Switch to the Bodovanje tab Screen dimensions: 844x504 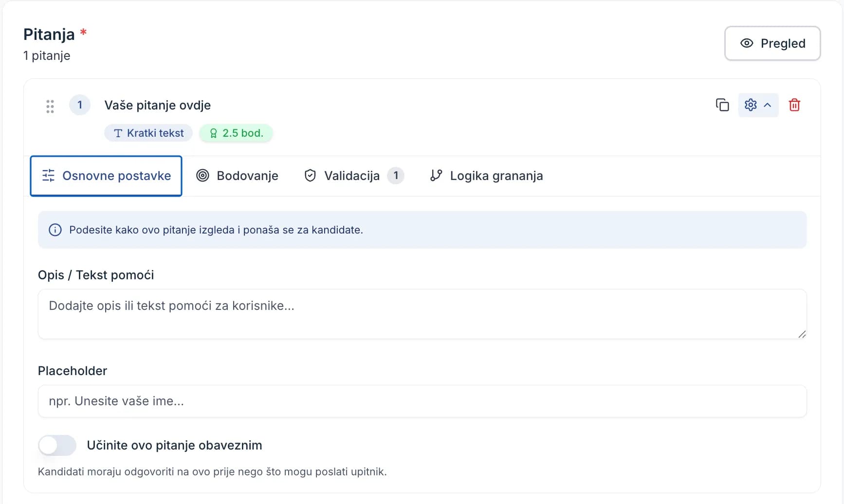click(237, 176)
